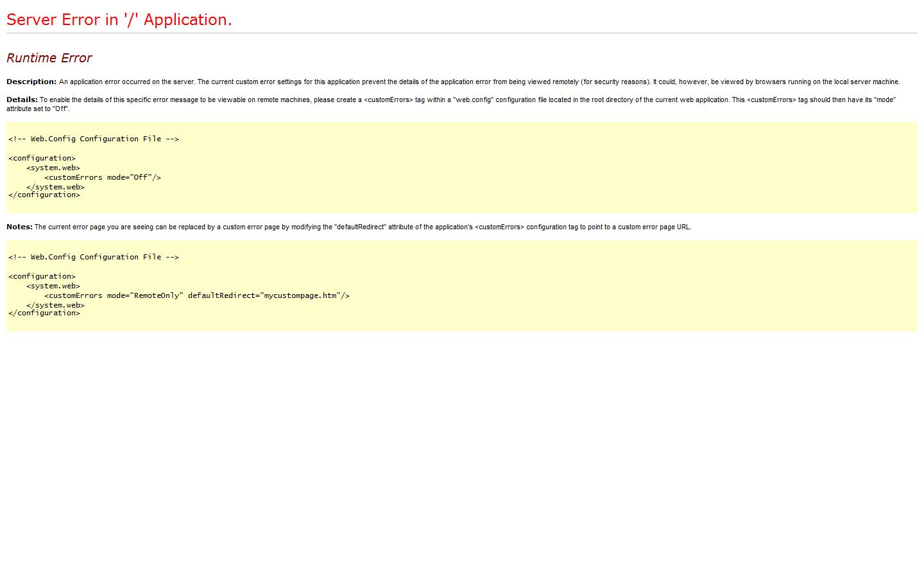Click the closing </configuration> tag in the first block

point(44,195)
